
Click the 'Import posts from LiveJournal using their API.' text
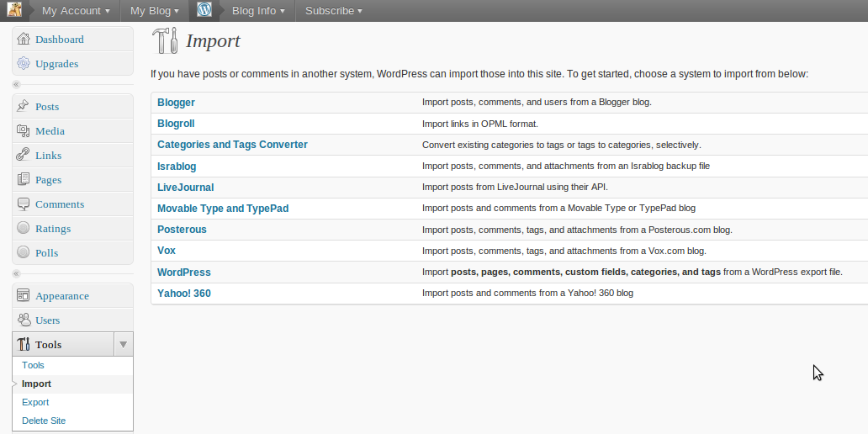[515, 187]
